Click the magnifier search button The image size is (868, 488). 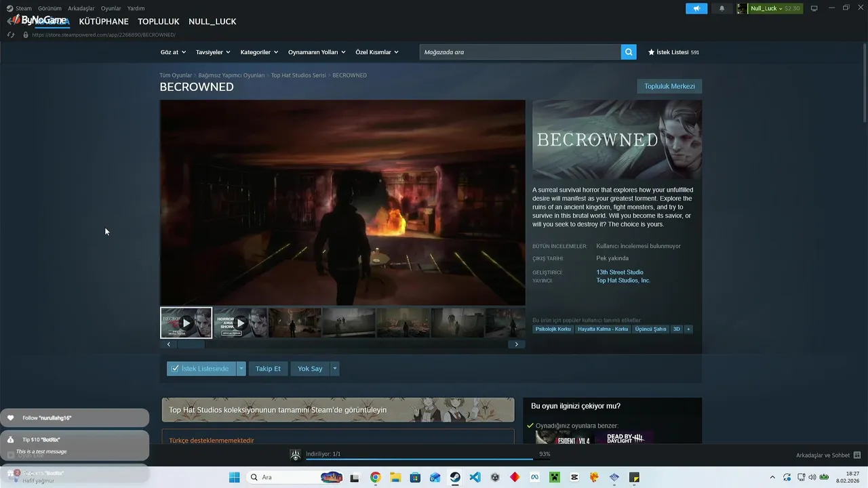(629, 52)
